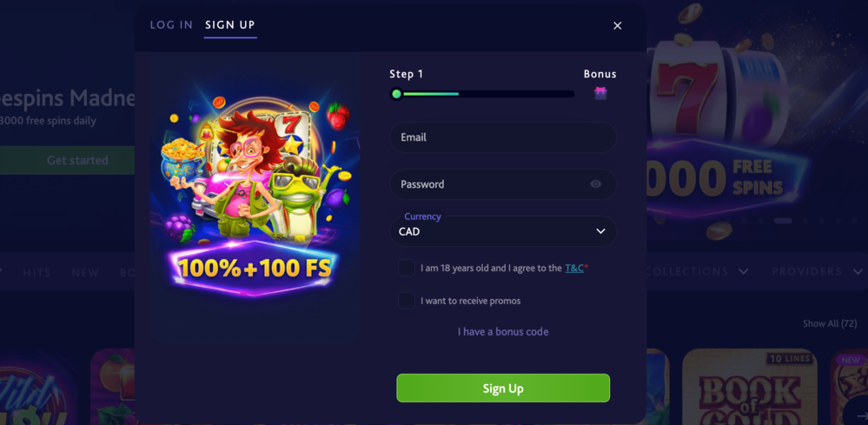Image resolution: width=868 pixels, height=425 pixels.
Task: Focus the Email input field
Action: (503, 137)
